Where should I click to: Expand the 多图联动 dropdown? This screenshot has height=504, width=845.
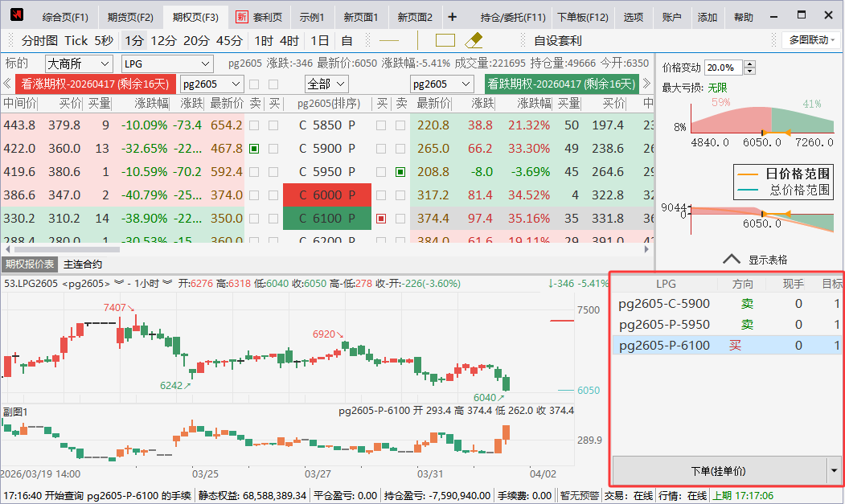pyautogui.click(x=810, y=40)
